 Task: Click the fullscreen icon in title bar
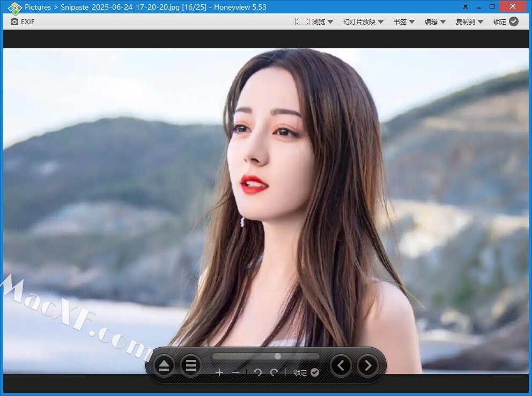click(x=465, y=6)
